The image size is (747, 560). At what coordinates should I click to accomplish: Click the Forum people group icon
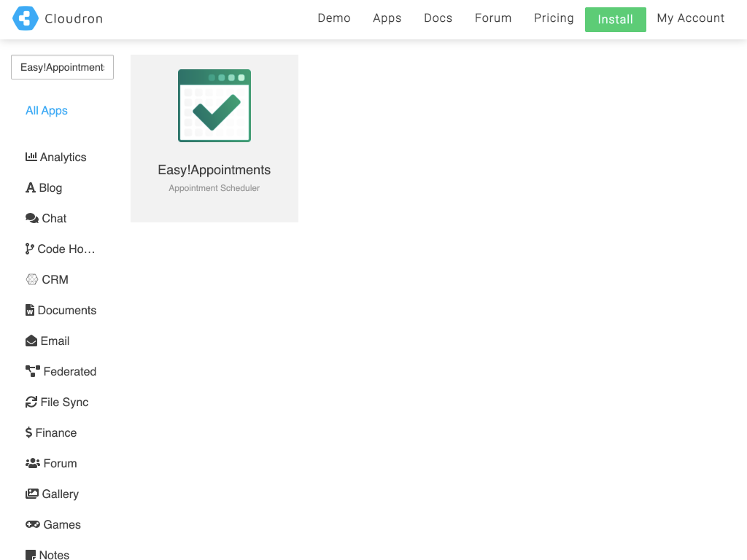(x=32, y=463)
